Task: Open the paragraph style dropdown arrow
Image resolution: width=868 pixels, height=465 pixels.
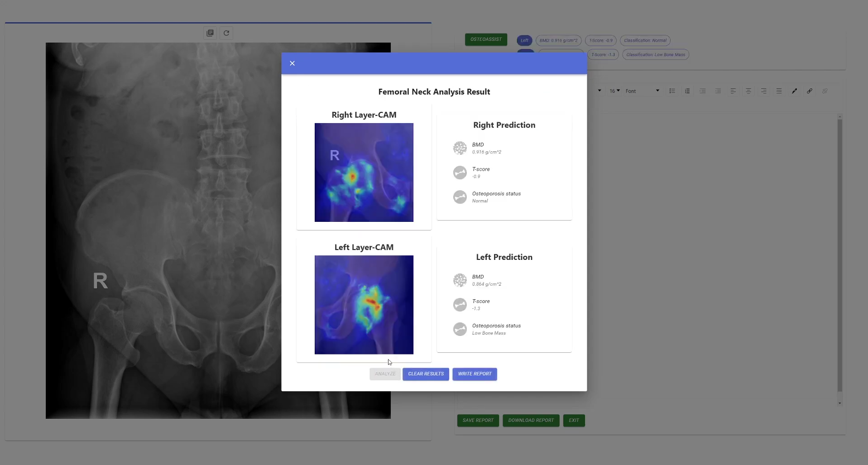Action: 599,91
